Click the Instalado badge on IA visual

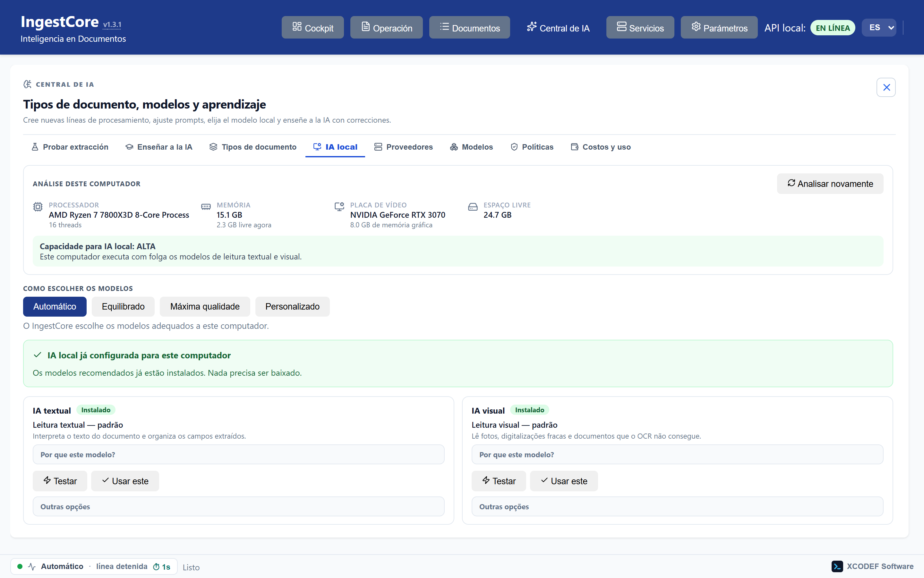coord(530,410)
